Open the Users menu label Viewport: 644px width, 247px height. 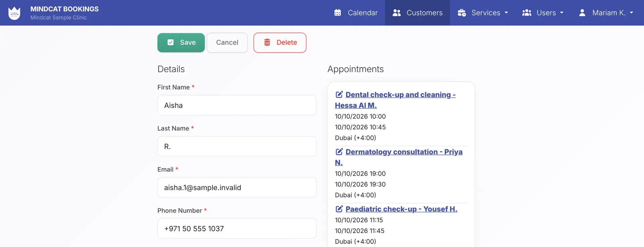coord(546,13)
